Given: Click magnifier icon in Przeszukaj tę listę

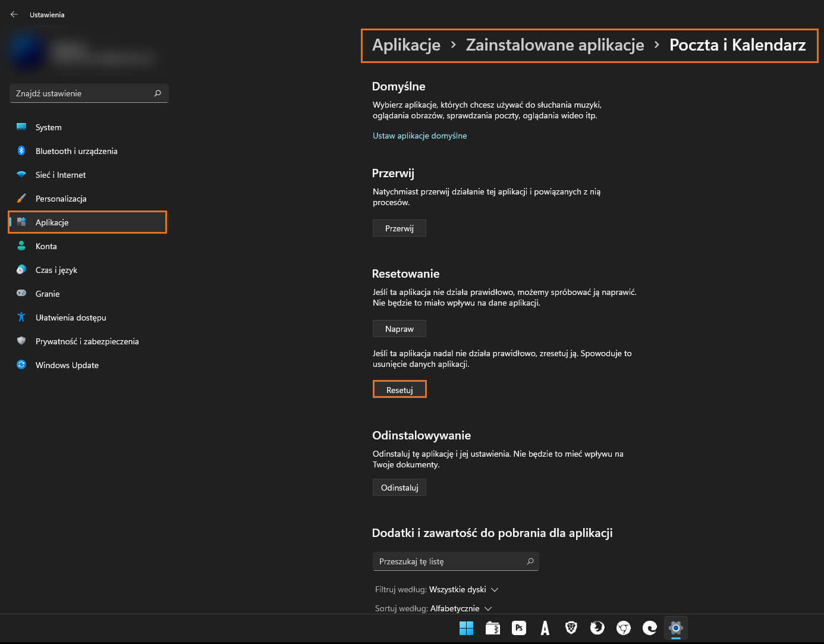Looking at the screenshot, I should click(x=530, y=561).
